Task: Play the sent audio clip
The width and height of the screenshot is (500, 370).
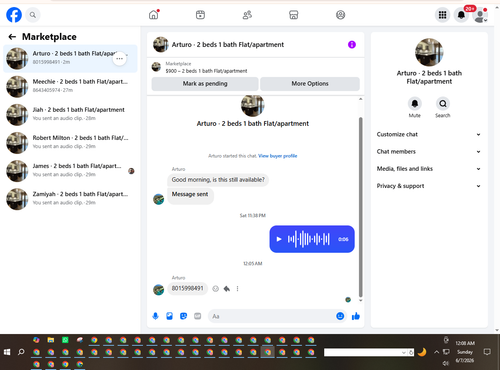Action: (x=279, y=239)
